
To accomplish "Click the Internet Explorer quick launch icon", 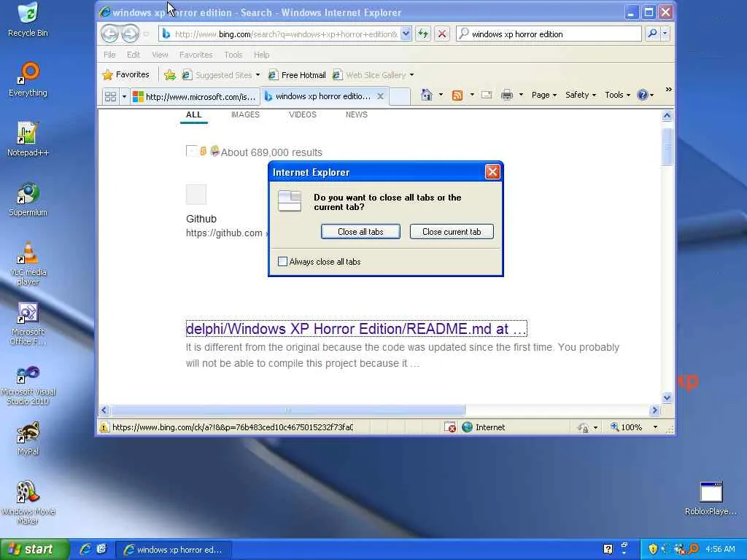I will 86,549.
